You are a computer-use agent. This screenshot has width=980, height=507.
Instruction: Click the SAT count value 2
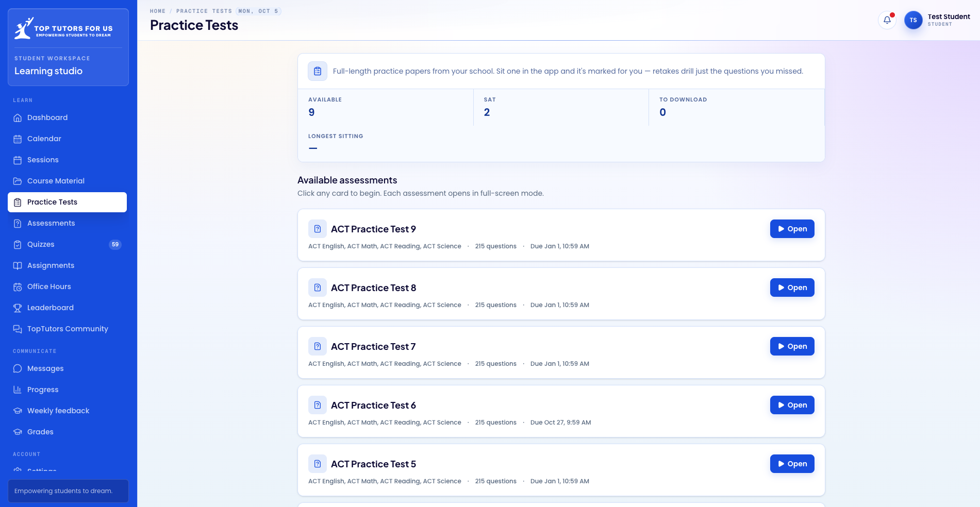(487, 112)
